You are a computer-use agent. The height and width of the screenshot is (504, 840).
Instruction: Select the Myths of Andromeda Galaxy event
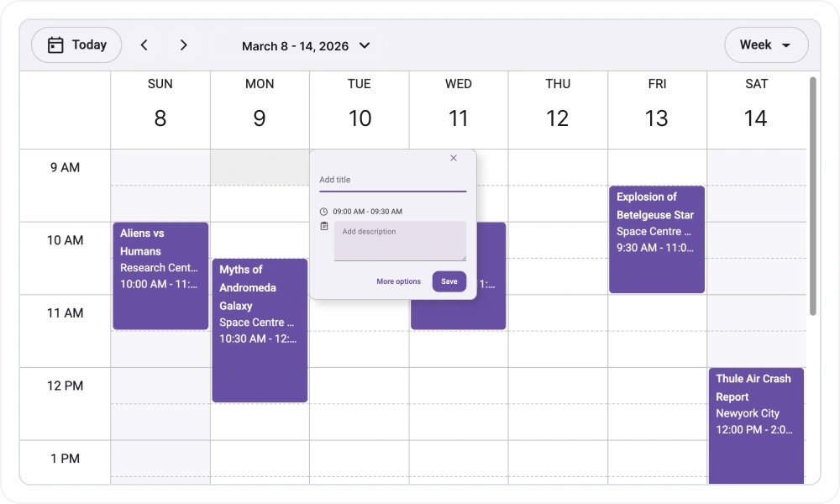[260, 328]
